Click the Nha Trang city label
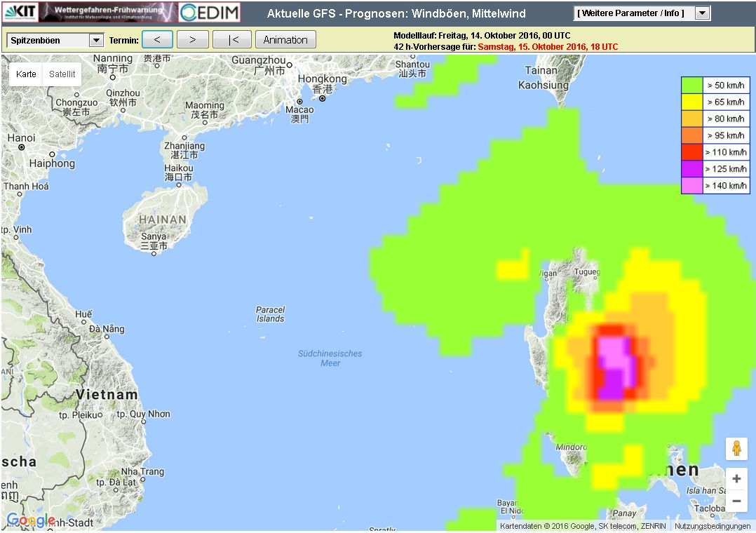Screen dimensions: 756x533 coord(142,471)
